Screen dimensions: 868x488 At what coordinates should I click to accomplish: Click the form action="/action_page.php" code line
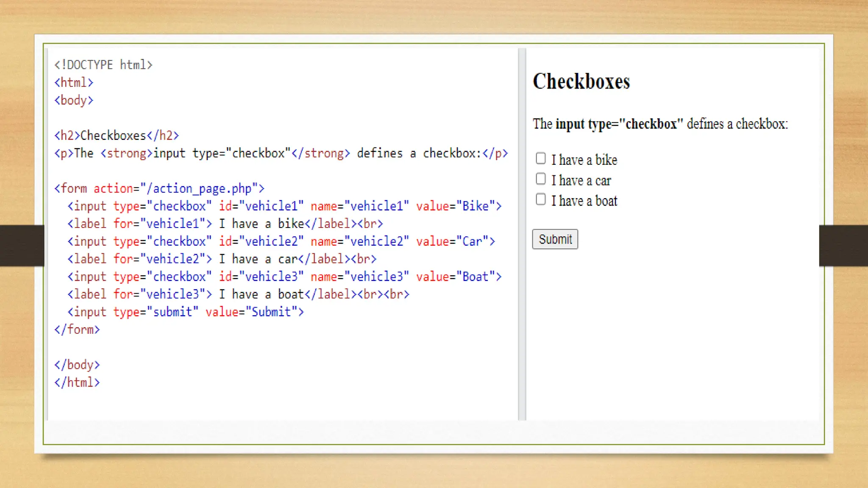(159, 189)
